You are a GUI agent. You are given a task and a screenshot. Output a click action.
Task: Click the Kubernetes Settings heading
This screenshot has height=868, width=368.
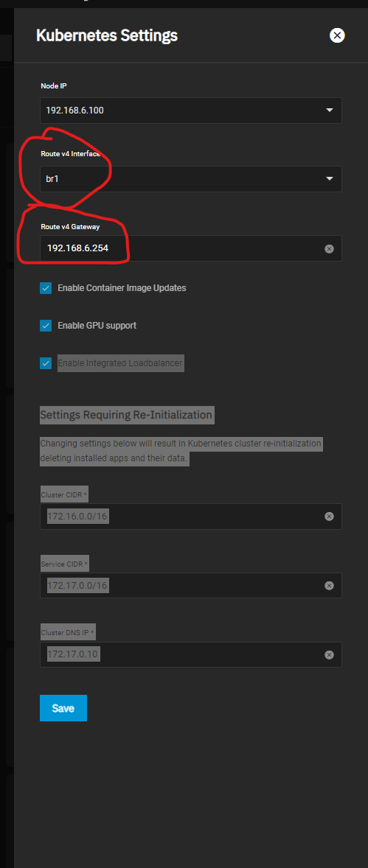point(107,36)
